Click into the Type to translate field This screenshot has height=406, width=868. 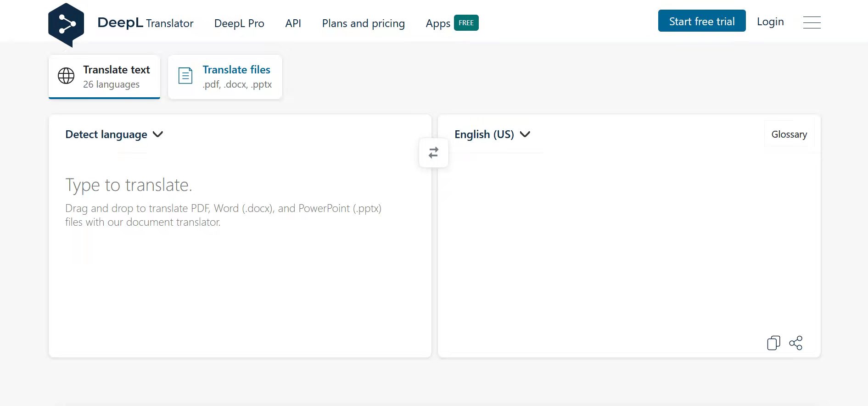(240, 255)
